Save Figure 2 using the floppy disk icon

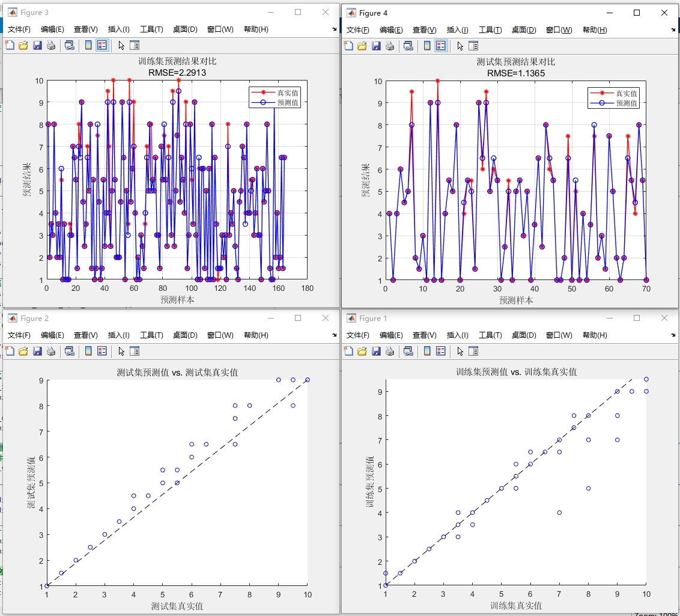[x=37, y=352]
